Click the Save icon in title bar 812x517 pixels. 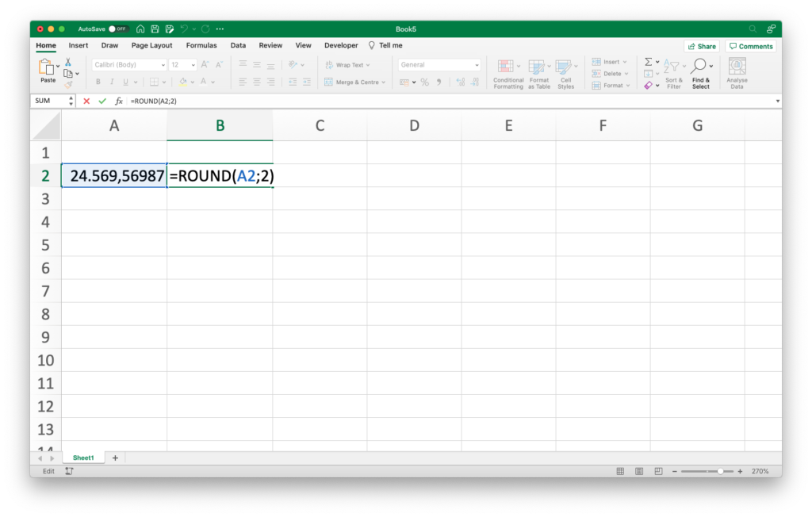[155, 29]
